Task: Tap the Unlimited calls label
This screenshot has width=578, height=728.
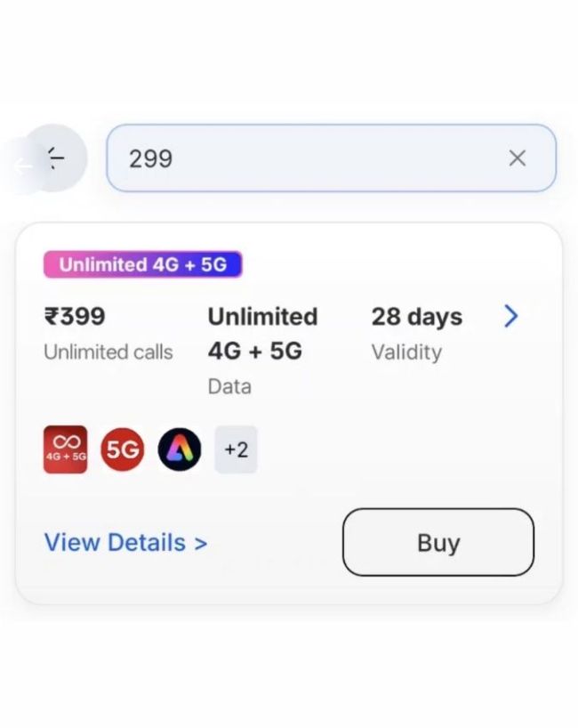Action: (x=108, y=352)
